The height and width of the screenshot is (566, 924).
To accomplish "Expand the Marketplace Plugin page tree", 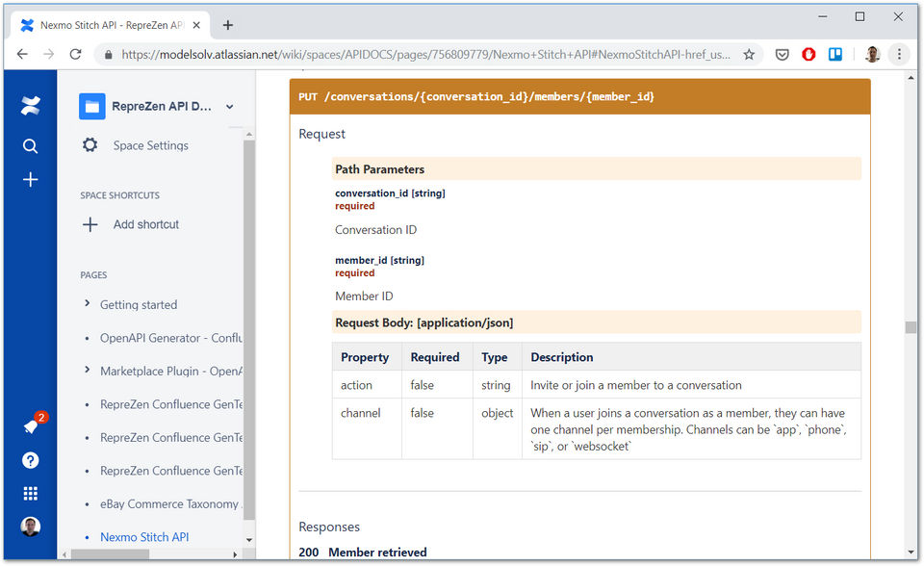I will 88,371.
